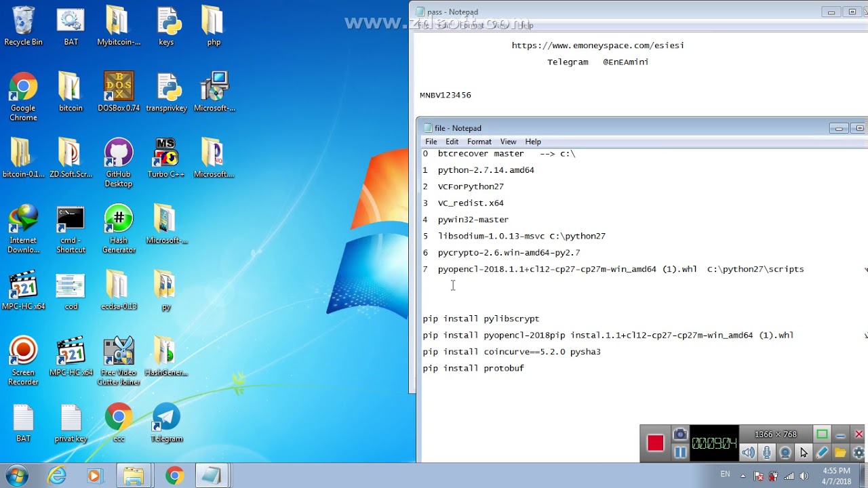
Task: Open File Explorer from the taskbar
Action: pos(133,476)
